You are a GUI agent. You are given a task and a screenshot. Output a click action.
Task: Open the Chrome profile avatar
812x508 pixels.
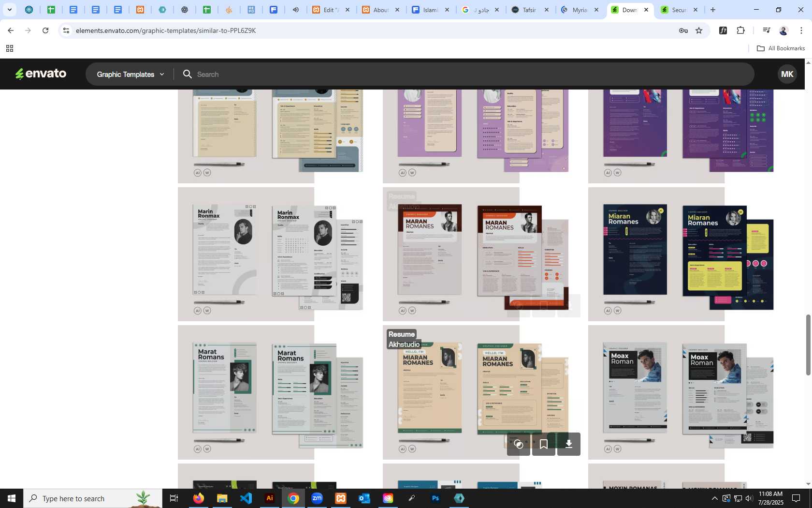783,30
